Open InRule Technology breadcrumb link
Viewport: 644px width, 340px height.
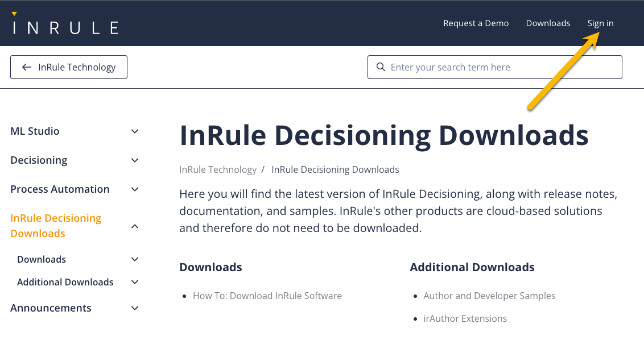point(218,169)
